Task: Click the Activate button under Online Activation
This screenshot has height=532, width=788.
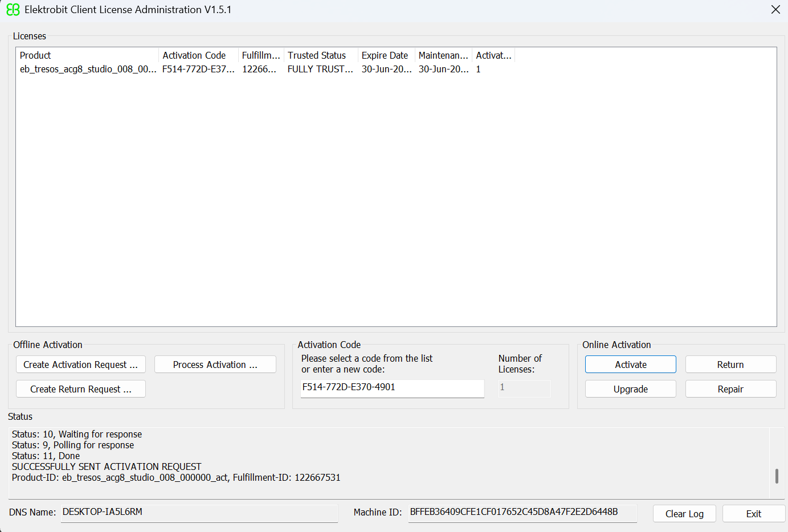Action: 631,365
